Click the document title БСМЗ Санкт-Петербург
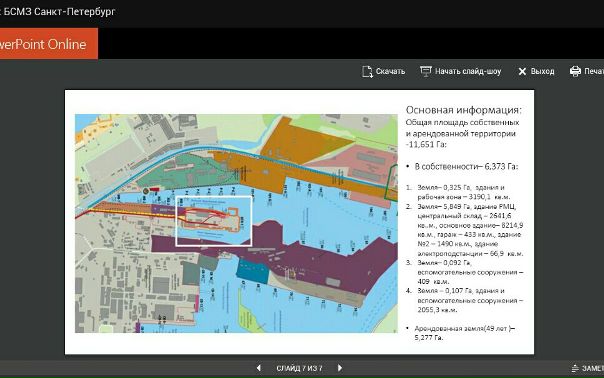Viewport: 604px width, 378px height. click(60, 12)
